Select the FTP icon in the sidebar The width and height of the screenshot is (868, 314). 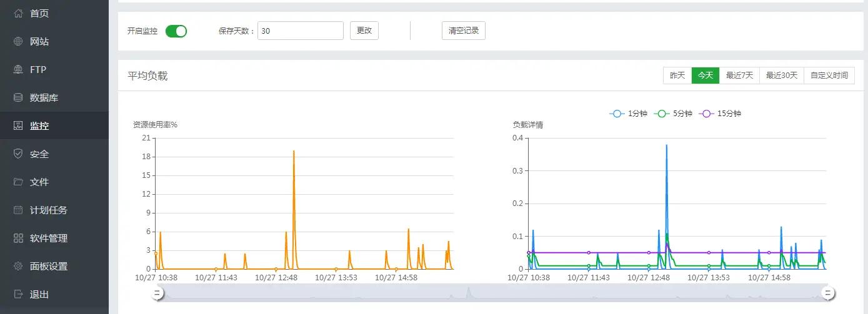click(x=18, y=69)
